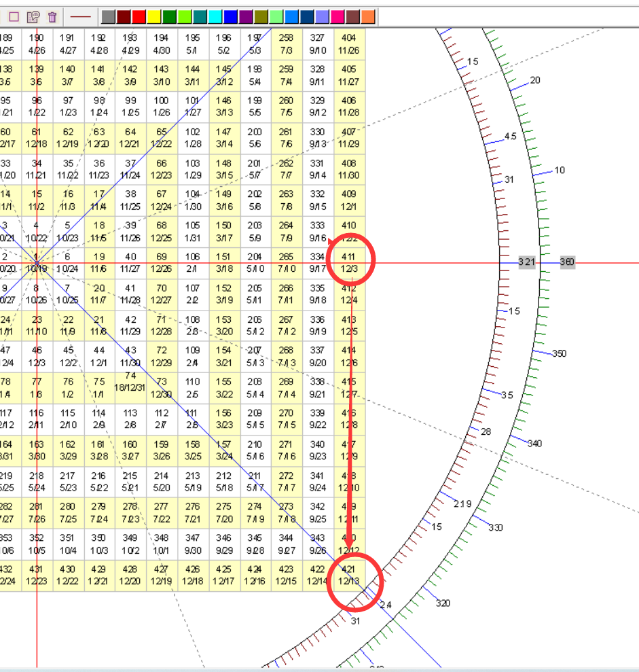Click cell 404 dated 11/26
The image size is (639, 672).
[349, 44]
